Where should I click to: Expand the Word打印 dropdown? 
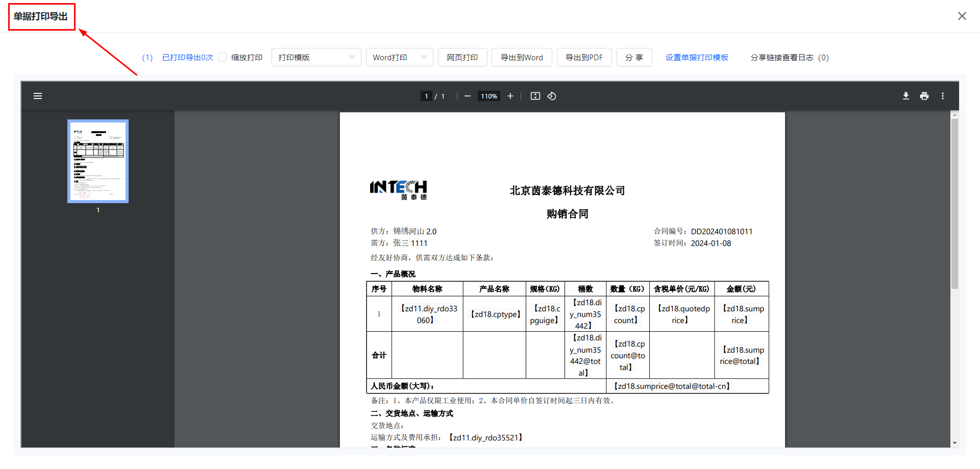(399, 57)
